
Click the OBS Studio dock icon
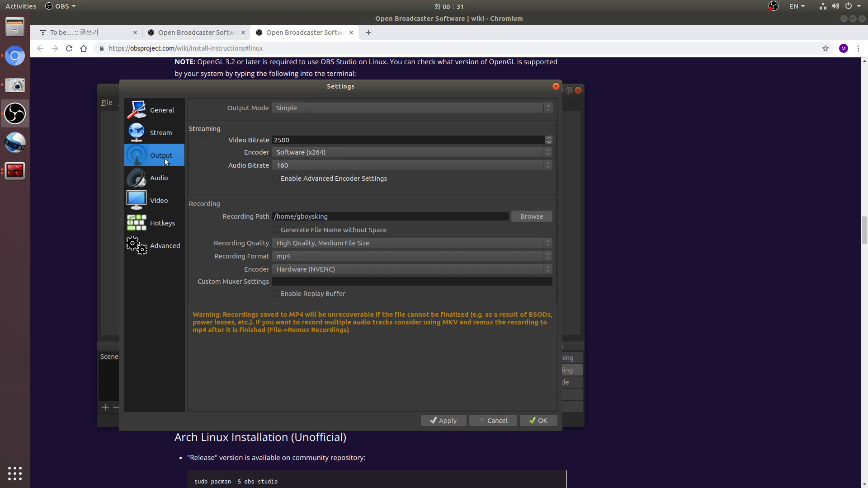coord(15,113)
